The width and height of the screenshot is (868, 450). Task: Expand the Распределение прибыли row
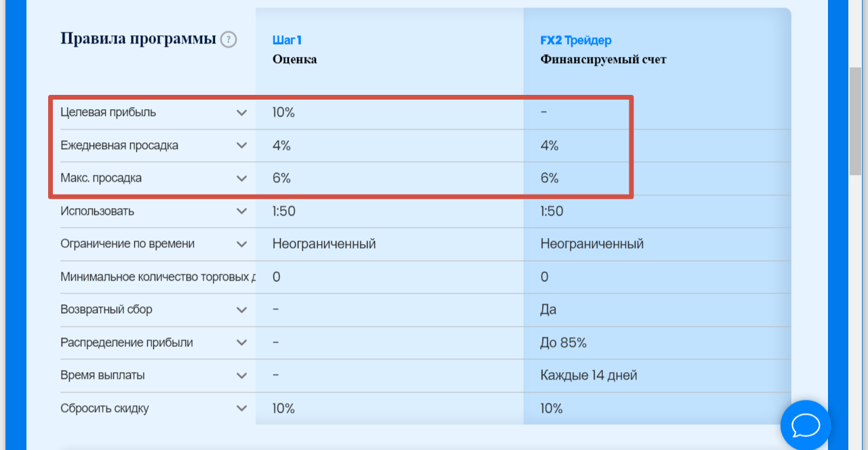(241, 342)
